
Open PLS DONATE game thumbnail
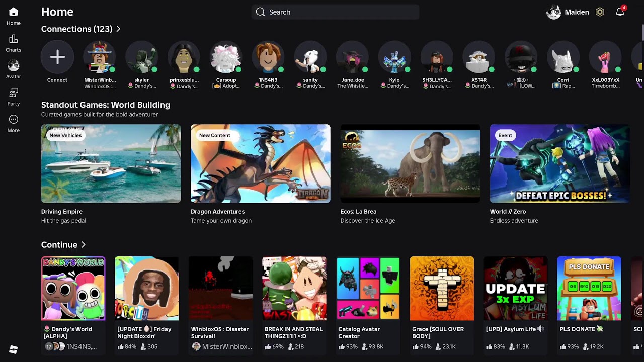click(x=589, y=289)
